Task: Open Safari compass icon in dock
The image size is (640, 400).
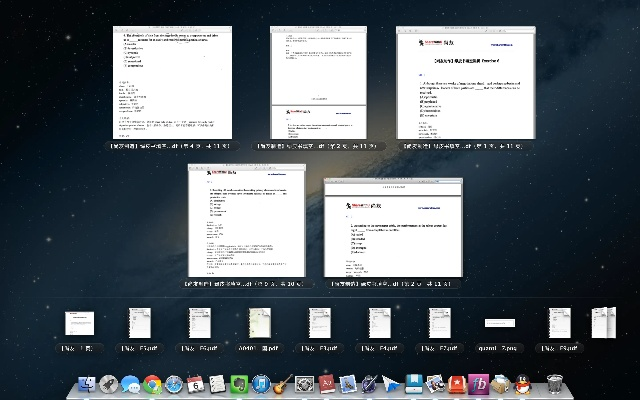Action: 174,384
